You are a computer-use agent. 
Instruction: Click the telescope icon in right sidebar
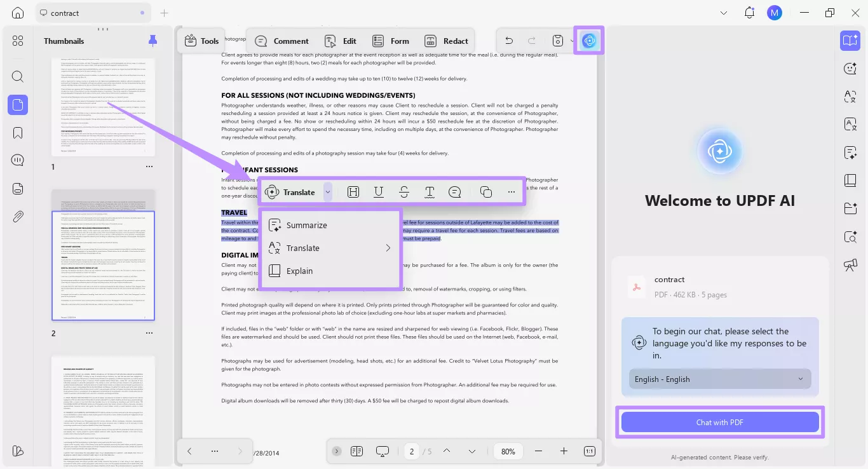(850, 264)
